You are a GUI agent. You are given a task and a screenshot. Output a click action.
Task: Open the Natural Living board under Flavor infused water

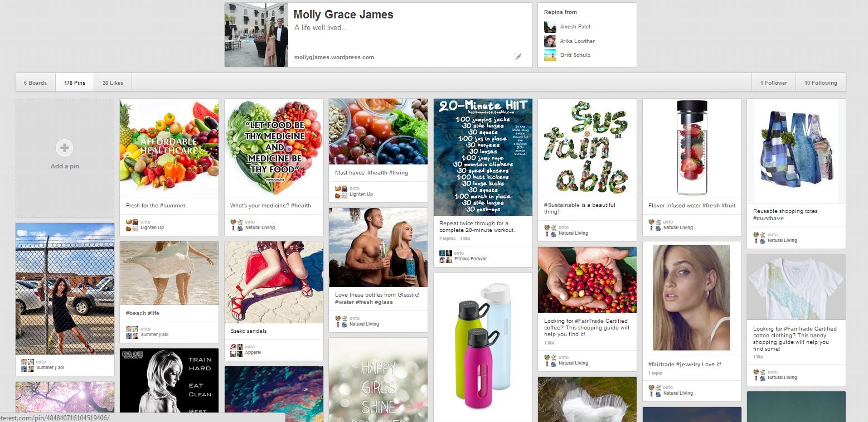[678, 227]
